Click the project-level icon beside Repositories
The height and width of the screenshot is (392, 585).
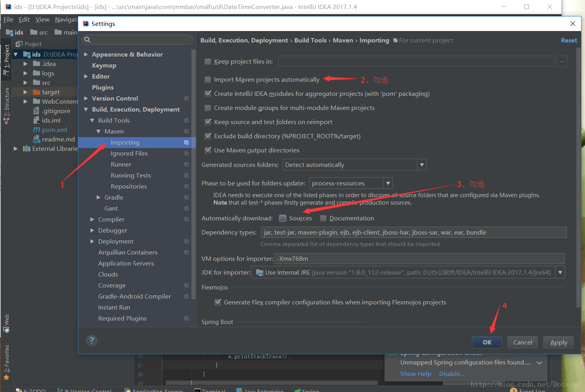[x=186, y=186]
